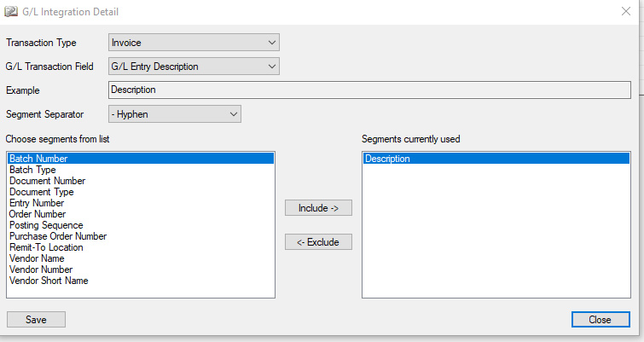Select Batch Type segment
This screenshot has width=644, height=342.
32,170
